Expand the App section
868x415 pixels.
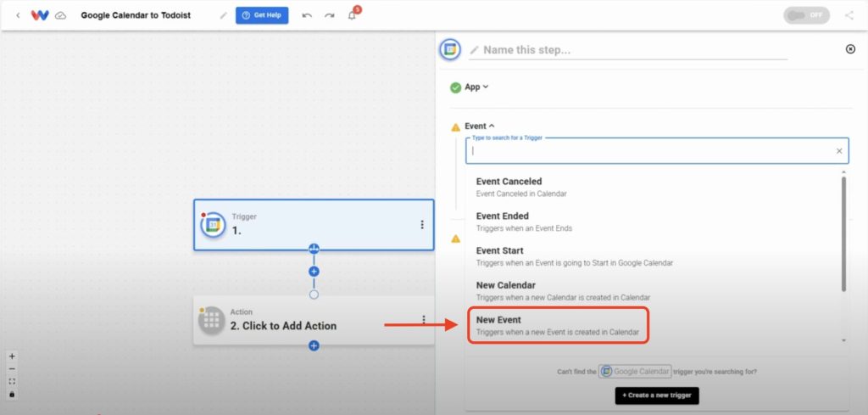476,87
